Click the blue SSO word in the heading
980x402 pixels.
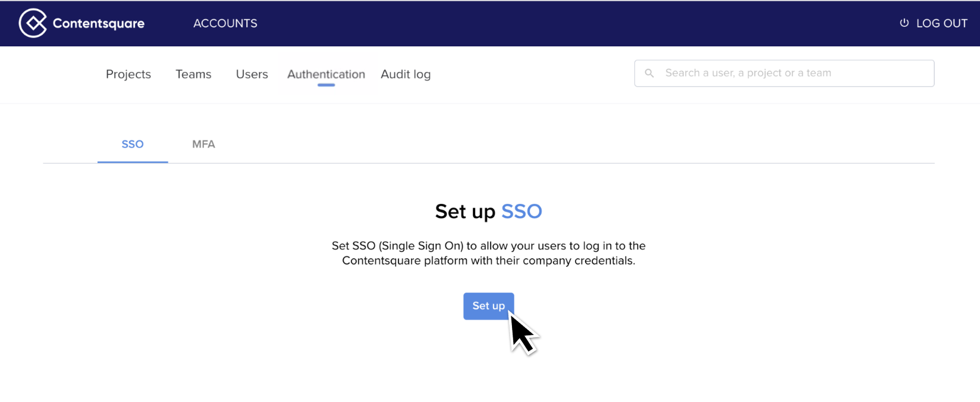pyautogui.click(x=522, y=212)
